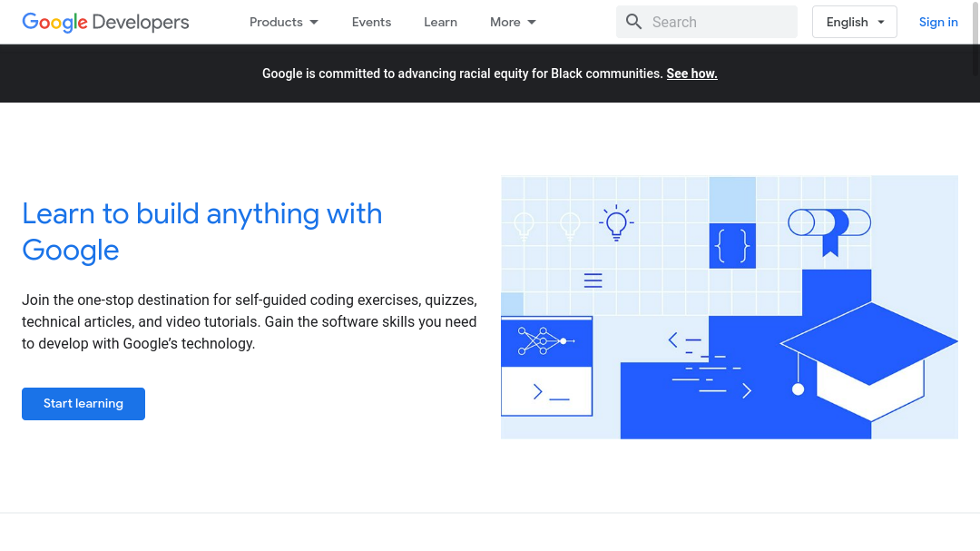
Task: Open the English language selector
Action: pos(854,22)
